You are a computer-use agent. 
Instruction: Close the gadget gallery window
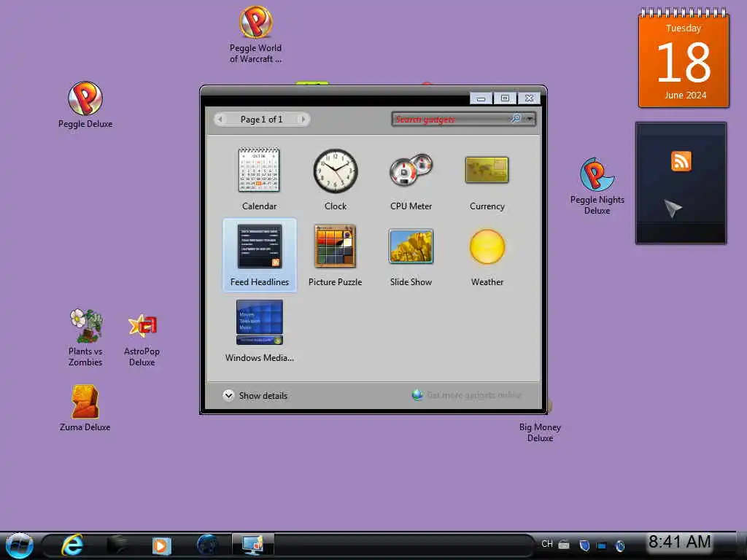tap(529, 98)
